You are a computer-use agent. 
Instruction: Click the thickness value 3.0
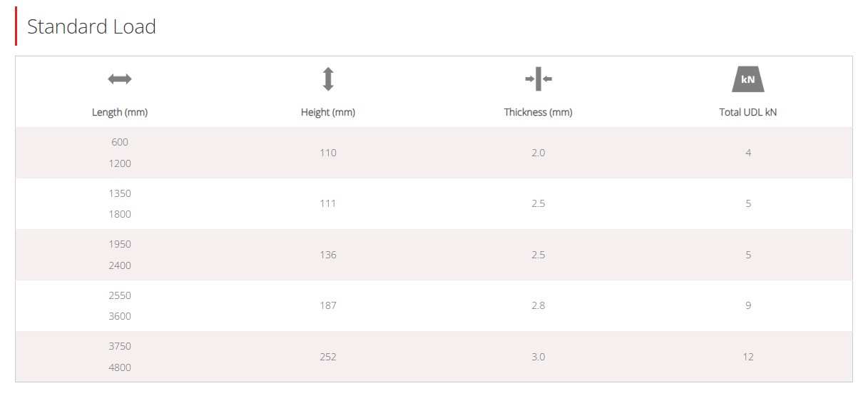[538, 357]
